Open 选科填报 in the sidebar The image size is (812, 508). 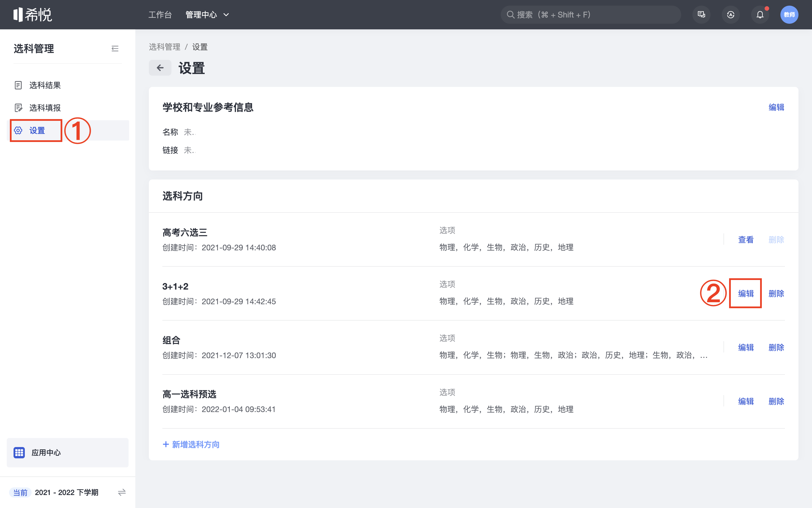[68, 108]
